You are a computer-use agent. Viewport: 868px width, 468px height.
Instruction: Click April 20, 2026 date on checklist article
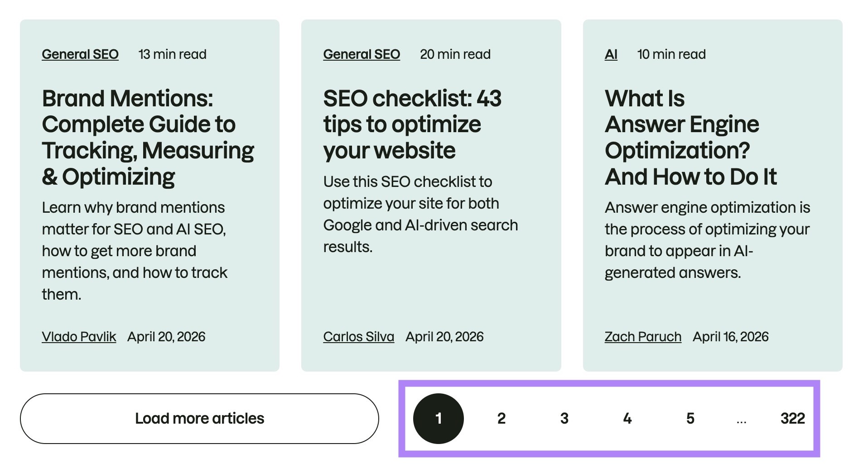(444, 336)
